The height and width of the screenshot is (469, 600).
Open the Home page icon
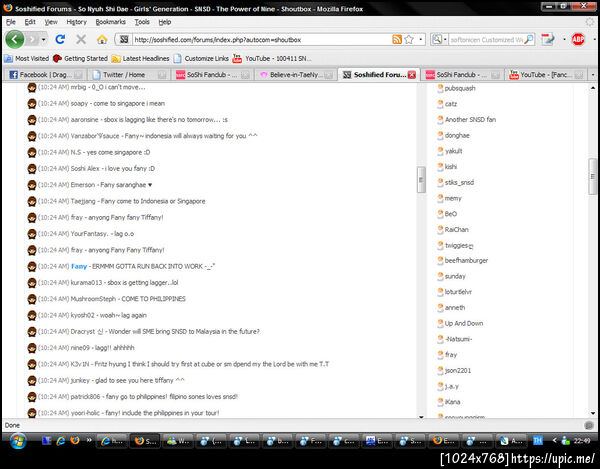[102, 39]
